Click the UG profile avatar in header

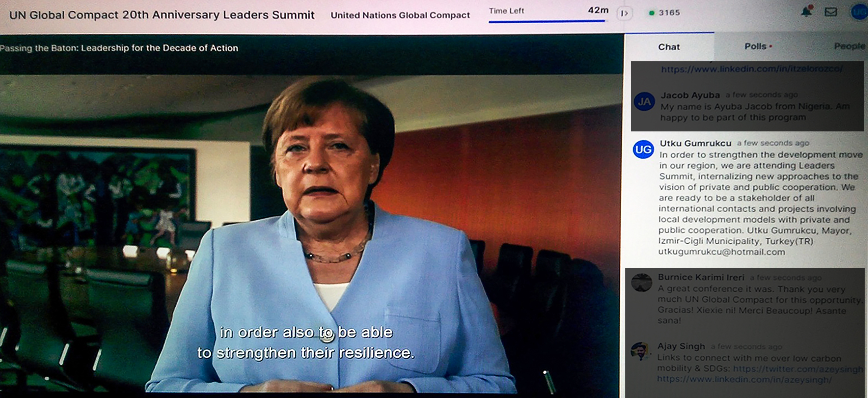point(859,12)
